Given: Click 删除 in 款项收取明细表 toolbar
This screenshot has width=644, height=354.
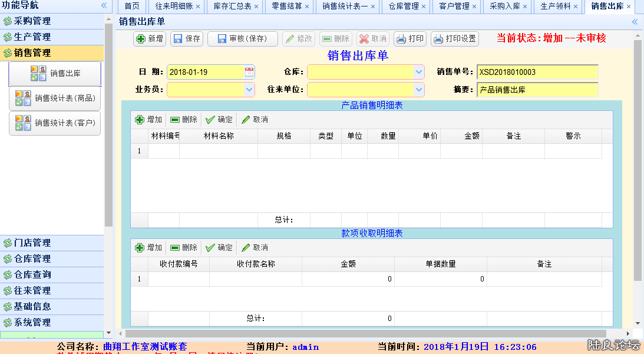Looking at the screenshot, I should coord(183,248).
